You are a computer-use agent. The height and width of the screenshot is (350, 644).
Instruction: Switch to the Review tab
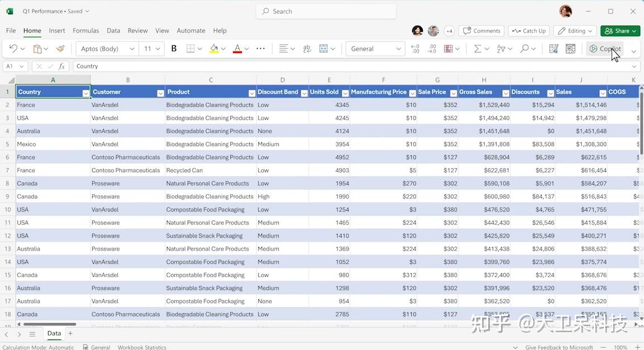[137, 30]
